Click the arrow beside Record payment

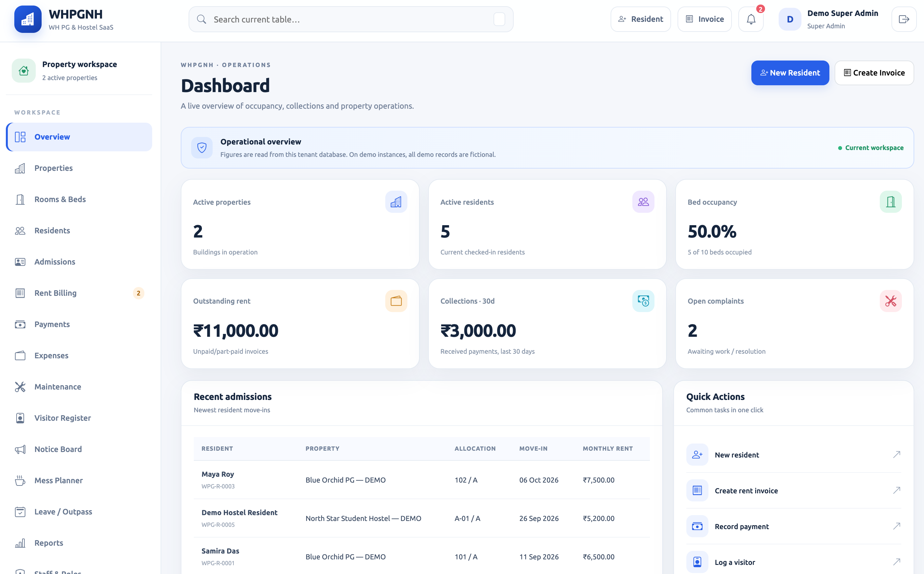tap(897, 526)
